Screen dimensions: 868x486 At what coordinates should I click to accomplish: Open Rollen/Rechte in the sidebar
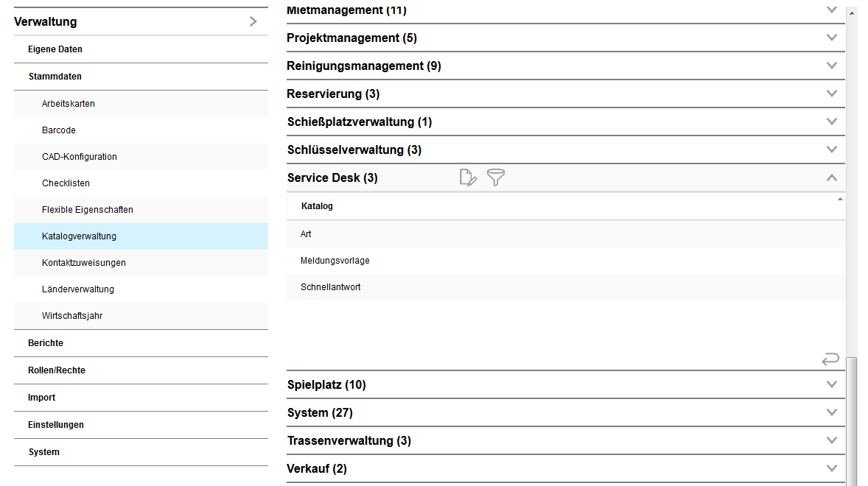[x=57, y=370]
